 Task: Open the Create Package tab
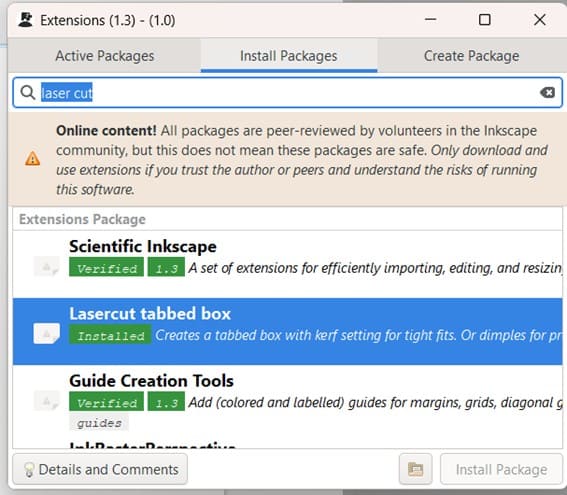(472, 56)
